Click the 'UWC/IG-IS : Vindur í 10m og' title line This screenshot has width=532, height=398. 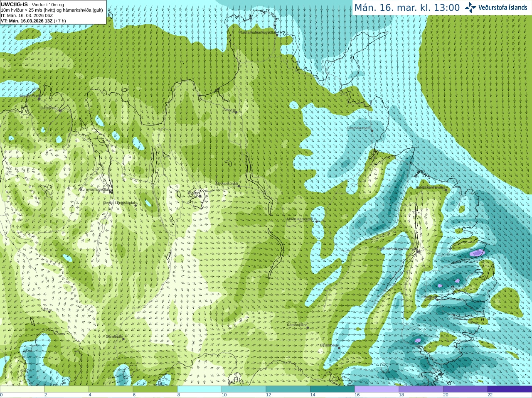32,5
